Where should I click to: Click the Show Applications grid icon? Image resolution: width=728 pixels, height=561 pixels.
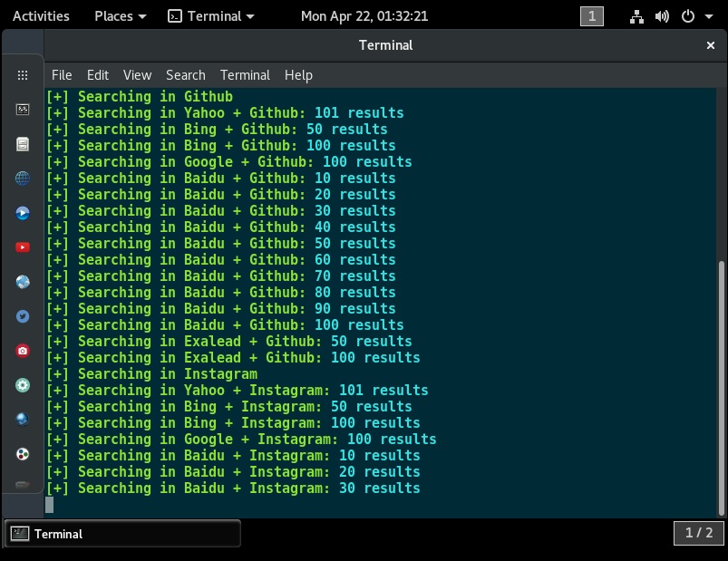[23, 75]
